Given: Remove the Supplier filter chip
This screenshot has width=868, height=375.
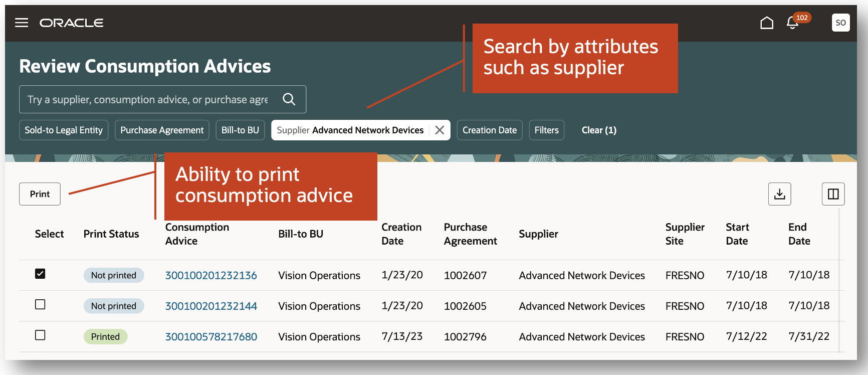Looking at the screenshot, I should (440, 130).
